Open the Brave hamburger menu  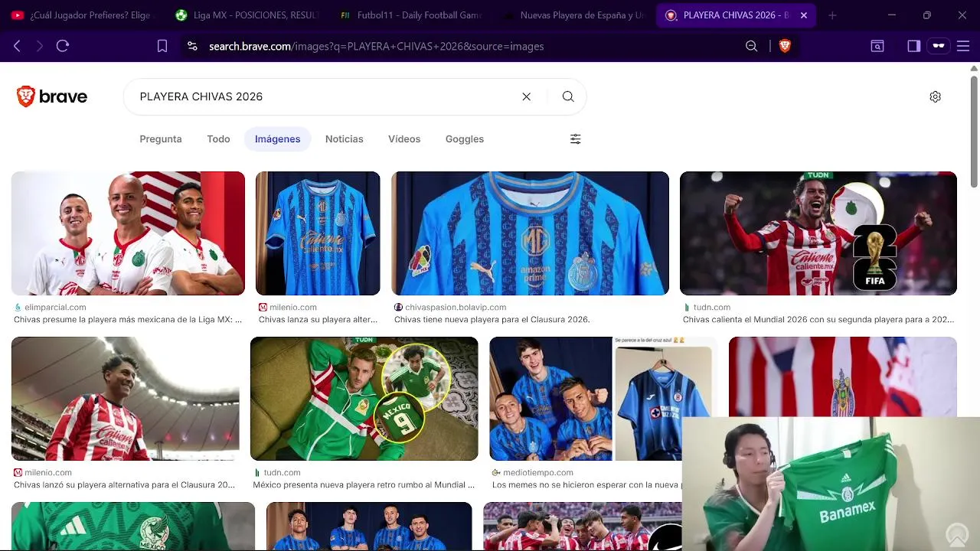[x=963, y=46]
